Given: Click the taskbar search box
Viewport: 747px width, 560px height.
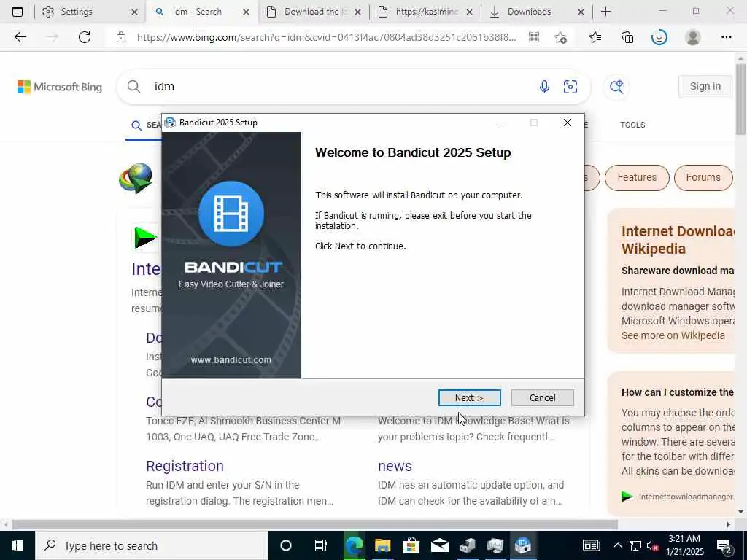Looking at the screenshot, I should point(152,545).
